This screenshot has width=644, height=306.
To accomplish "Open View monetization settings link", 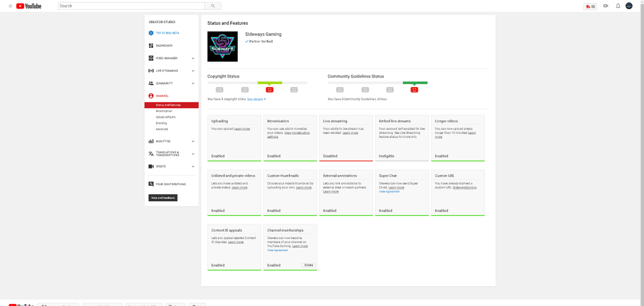I will click(289, 135).
